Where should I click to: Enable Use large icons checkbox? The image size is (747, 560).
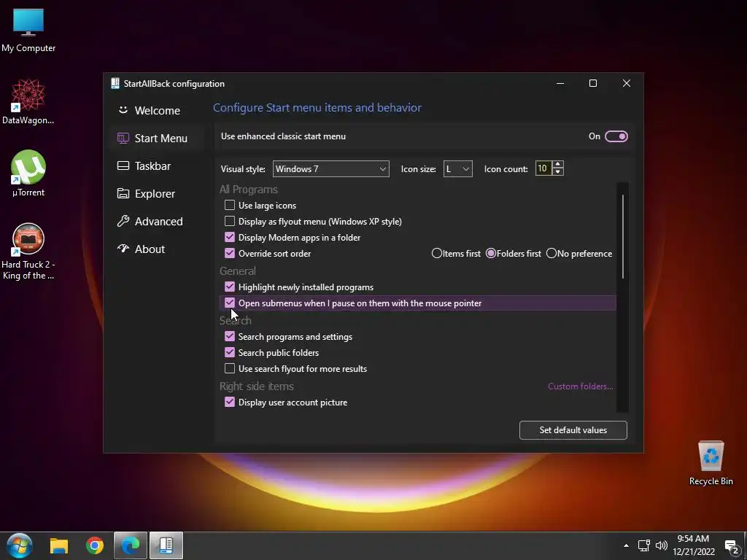230,205
